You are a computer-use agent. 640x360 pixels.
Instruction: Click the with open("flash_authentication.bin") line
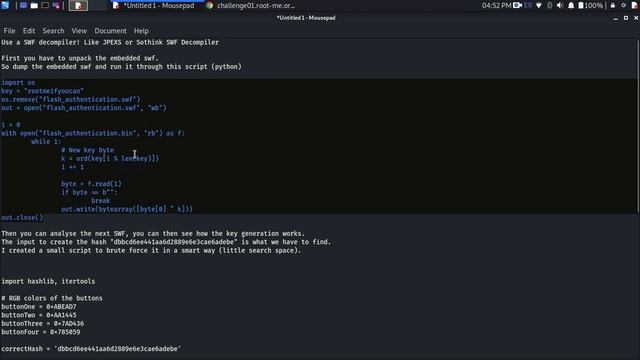[93, 133]
